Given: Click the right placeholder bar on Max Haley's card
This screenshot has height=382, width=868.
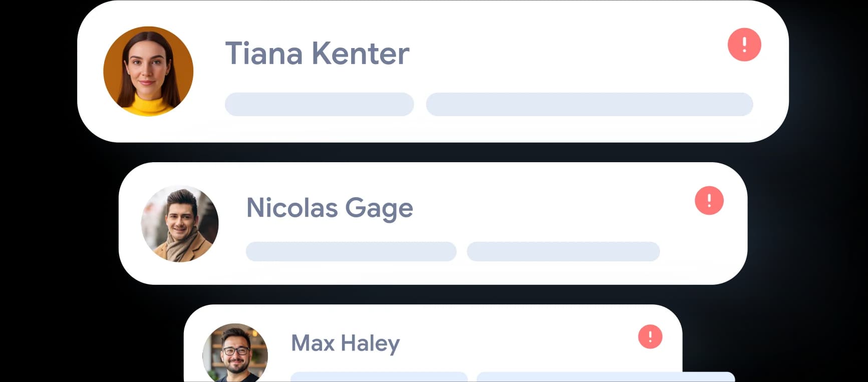Looking at the screenshot, I should [x=605, y=377].
